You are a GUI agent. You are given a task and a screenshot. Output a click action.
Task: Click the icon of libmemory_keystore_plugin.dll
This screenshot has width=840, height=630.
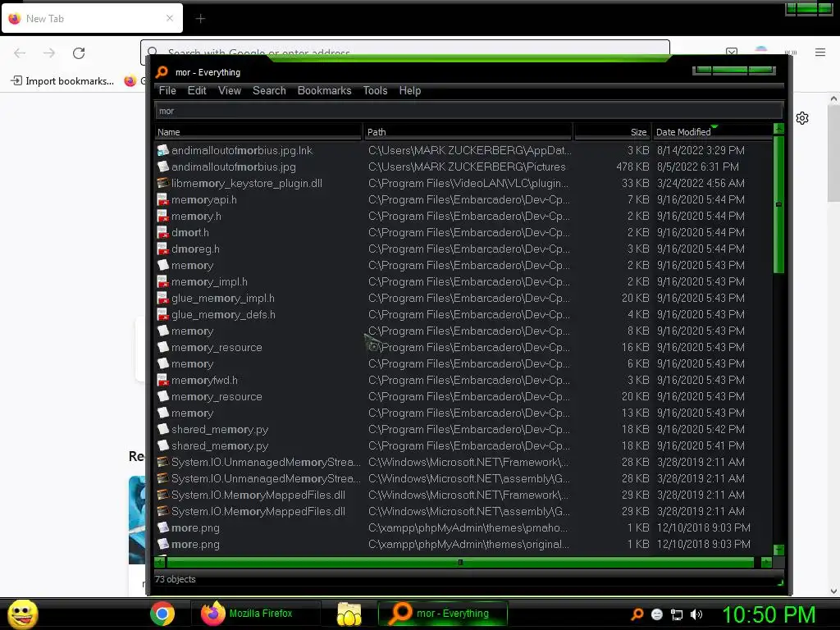[x=163, y=183]
